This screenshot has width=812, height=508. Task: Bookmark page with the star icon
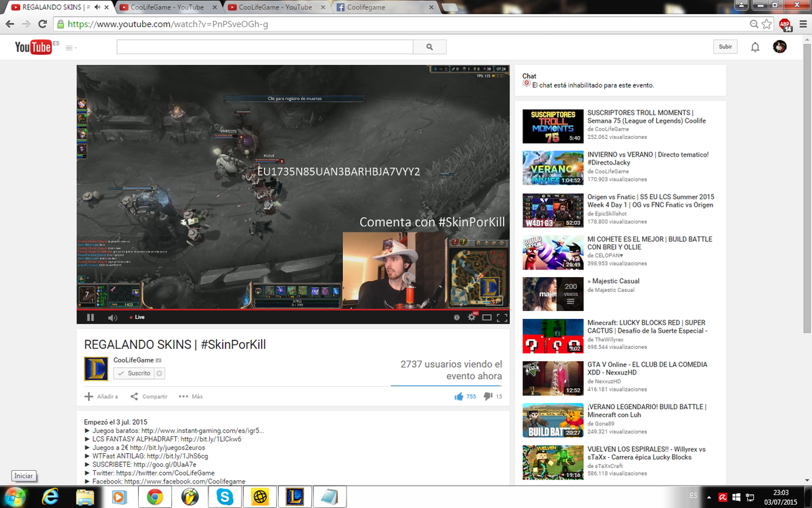pos(767,24)
